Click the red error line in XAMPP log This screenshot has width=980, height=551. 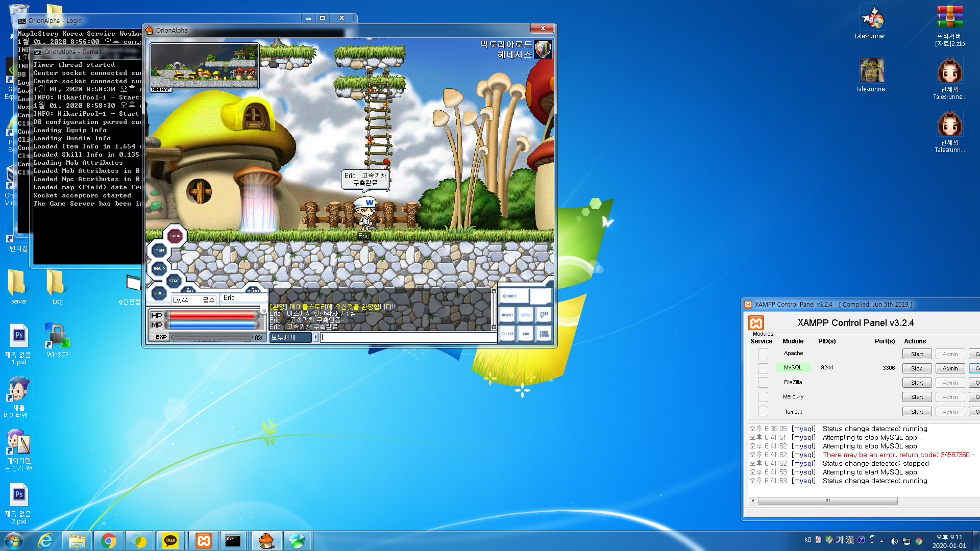[x=898, y=455]
